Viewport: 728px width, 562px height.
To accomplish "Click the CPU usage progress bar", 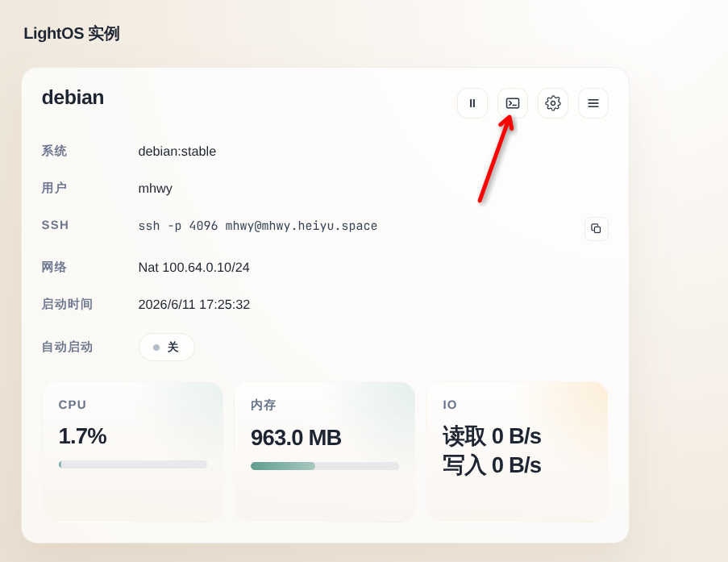I will (x=133, y=464).
